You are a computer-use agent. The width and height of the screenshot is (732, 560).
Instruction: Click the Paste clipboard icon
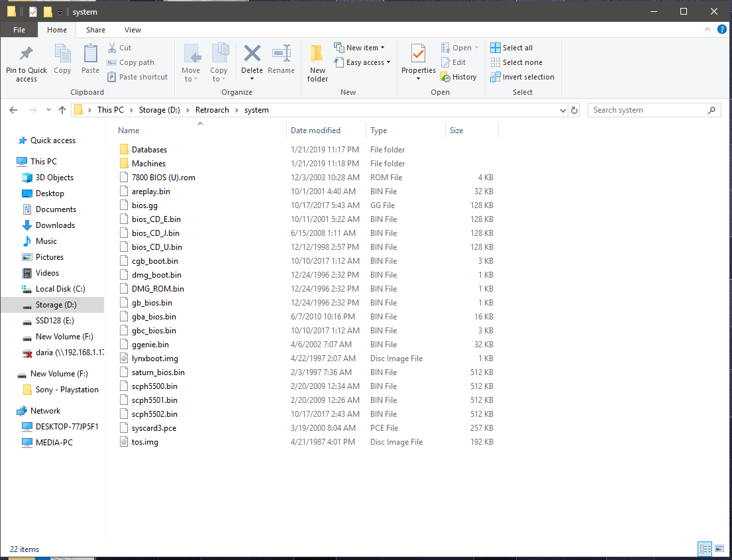(90, 60)
